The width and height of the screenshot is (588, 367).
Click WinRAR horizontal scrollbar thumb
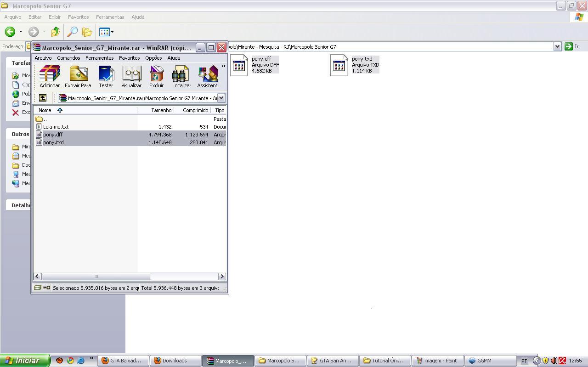[96, 276]
